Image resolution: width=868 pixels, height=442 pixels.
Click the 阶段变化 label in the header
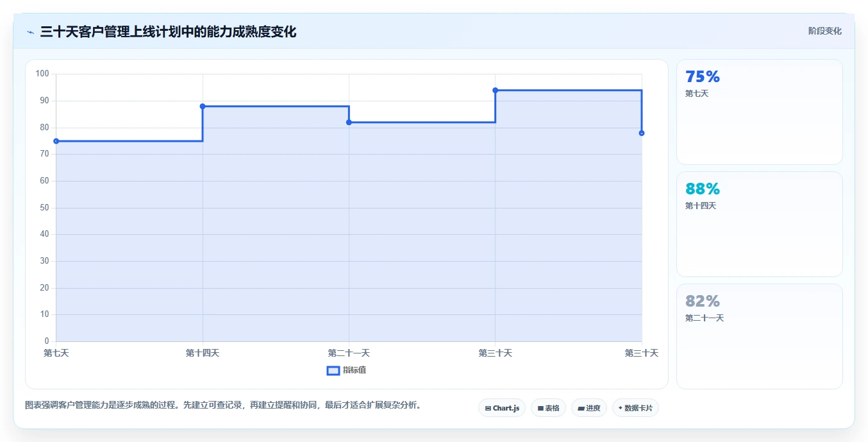[824, 31]
